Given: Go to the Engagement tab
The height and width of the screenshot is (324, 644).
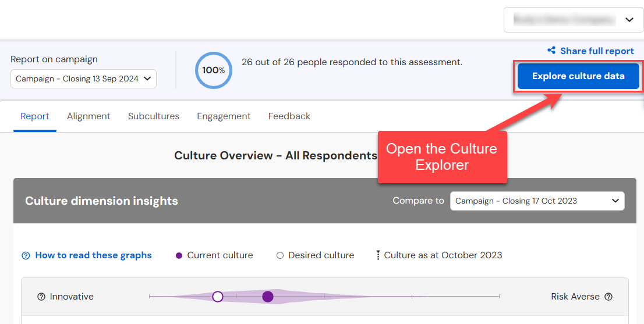Looking at the screenshot, I should click(224, 116).
